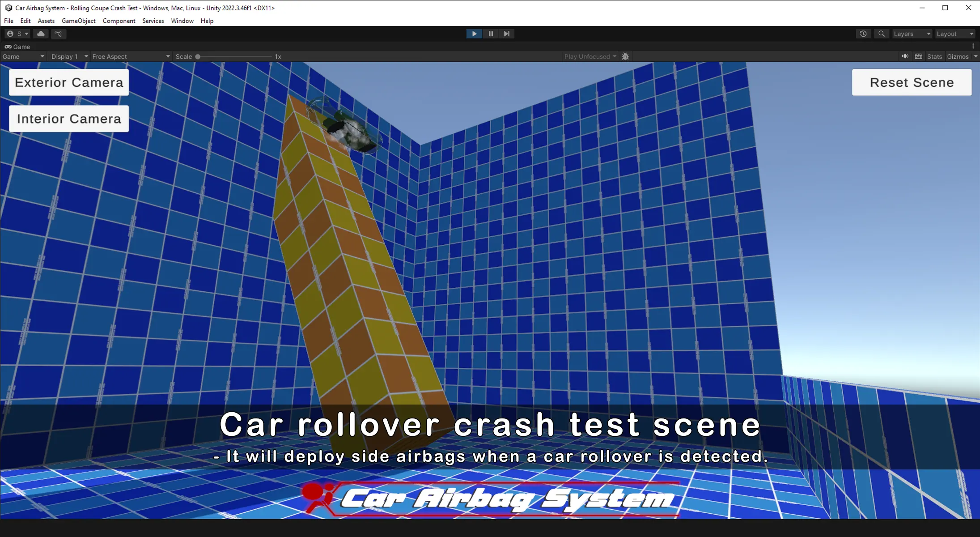Screen dimensions: 980x537
Task: Mute game audio speaker icon
Action: click(x=905, y=56)
